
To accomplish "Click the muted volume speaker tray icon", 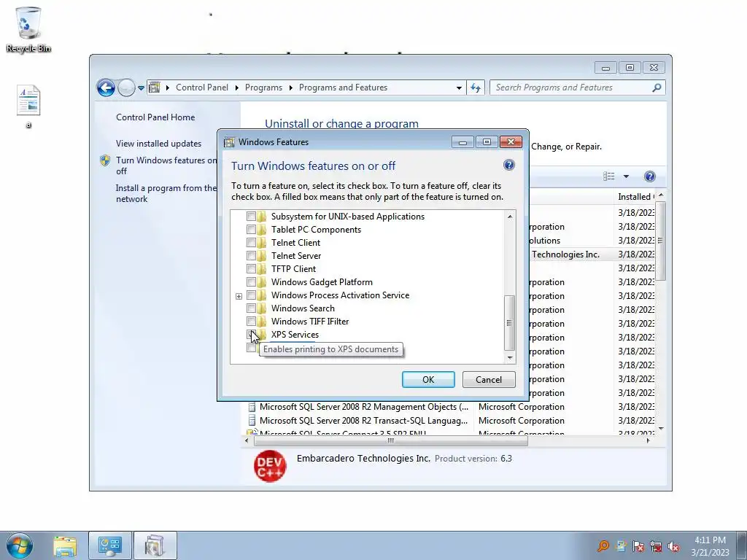I will point(673,545).
